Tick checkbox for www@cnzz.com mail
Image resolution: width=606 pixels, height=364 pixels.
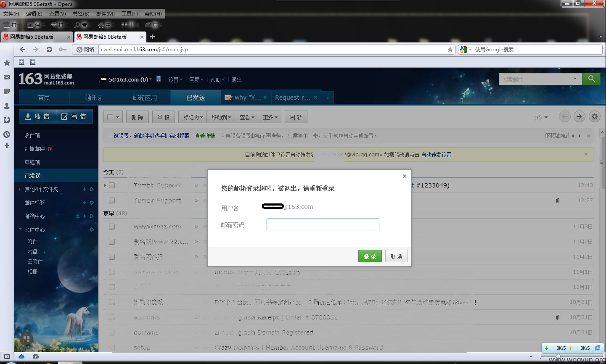click(x=112, y=227)
